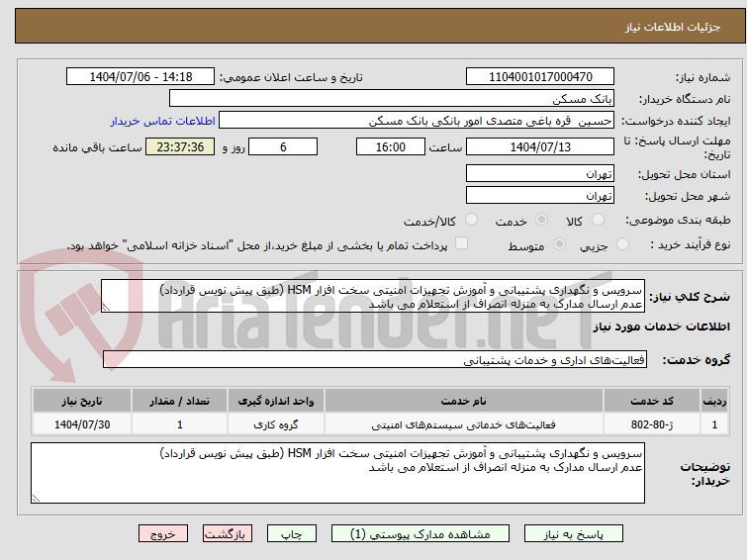Click the unit cell گروه کاری

click(x=276, y=424)
